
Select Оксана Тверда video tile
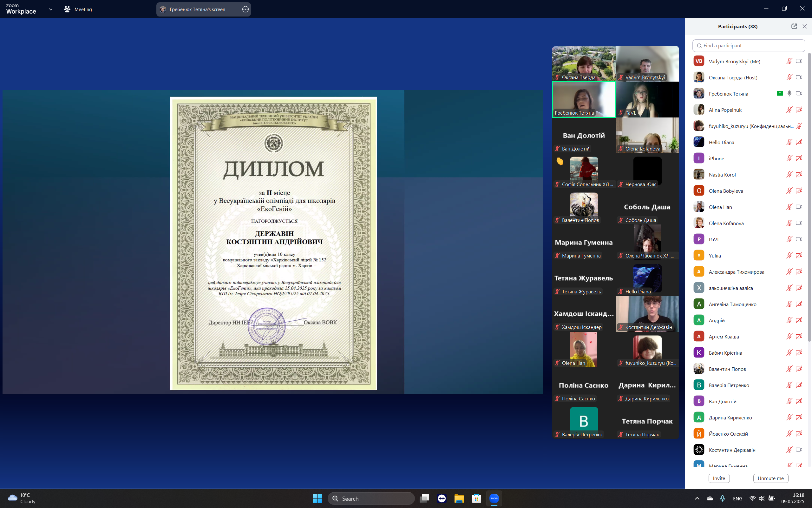(x=584, y=63)
